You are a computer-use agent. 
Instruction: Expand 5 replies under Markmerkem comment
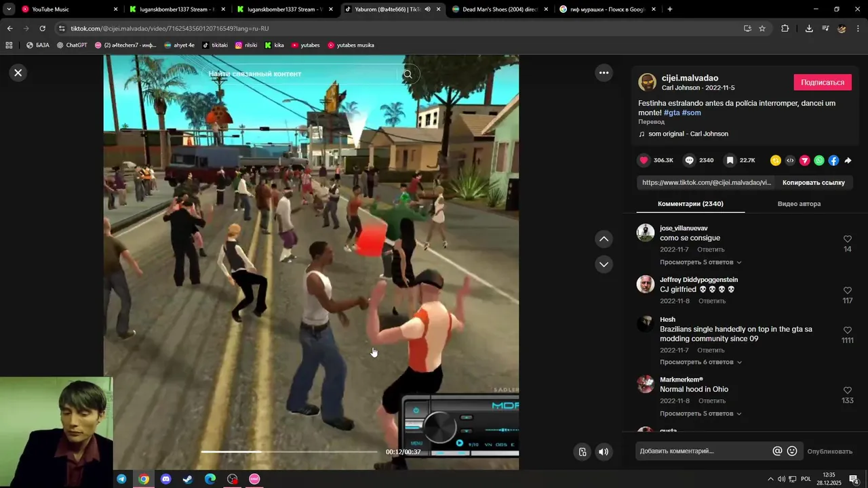pyautogui.click(x=701, y=413)
